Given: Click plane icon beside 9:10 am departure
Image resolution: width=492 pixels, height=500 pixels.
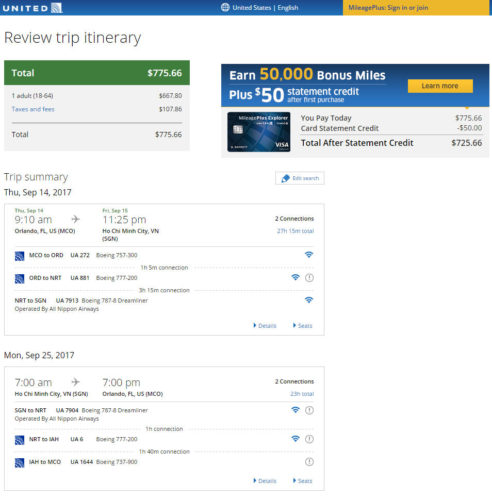Looking at the screenshot, I should (76, 219).
